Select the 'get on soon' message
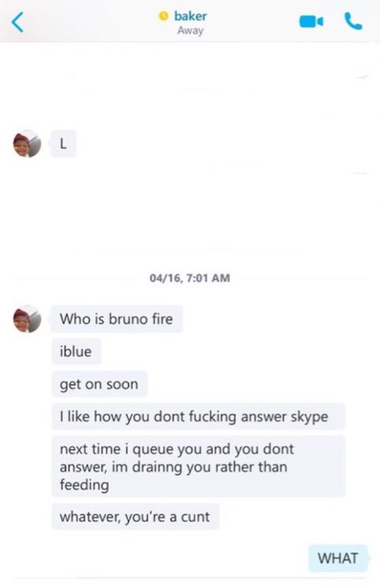The width and height of the screenshot is (380, 588). (x=100, y=384)
